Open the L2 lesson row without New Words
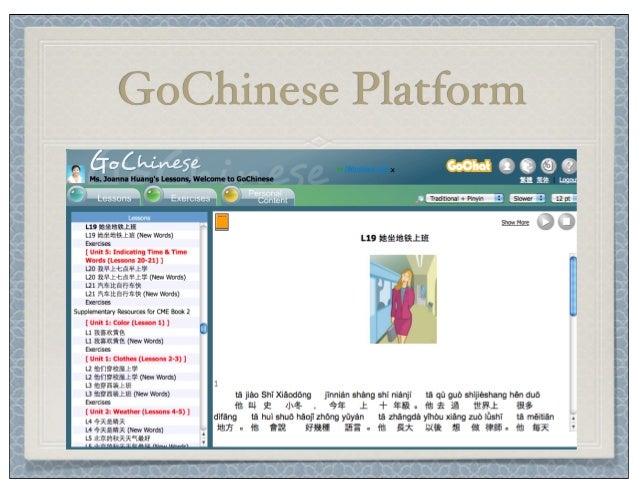 point(111,369)
